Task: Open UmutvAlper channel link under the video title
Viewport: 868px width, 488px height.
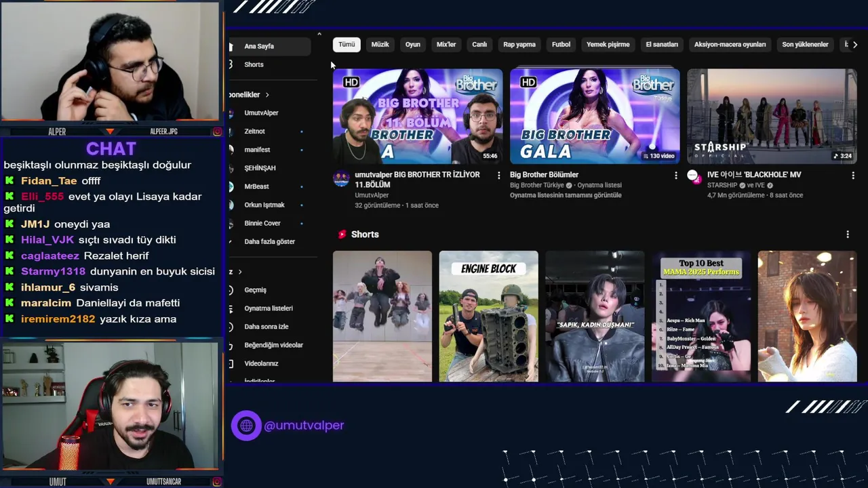Action: click(x=372, y=195)
